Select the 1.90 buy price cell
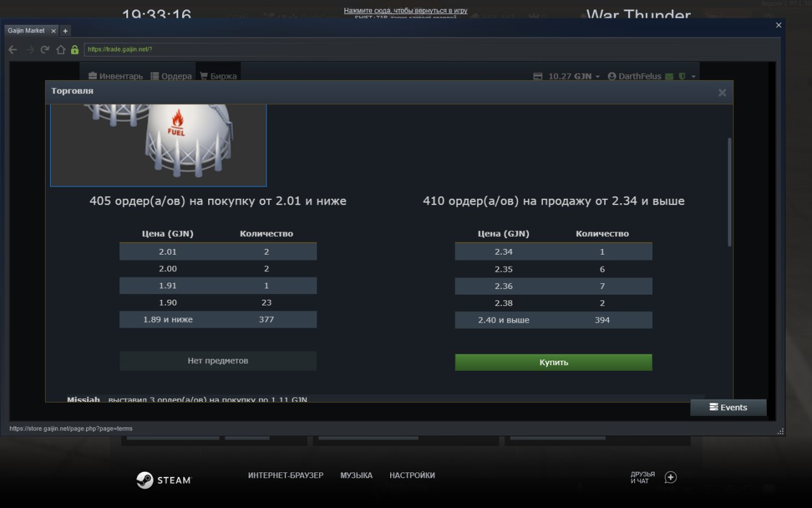The width and height of the screenshot is (812, 508). coord(167,302)
